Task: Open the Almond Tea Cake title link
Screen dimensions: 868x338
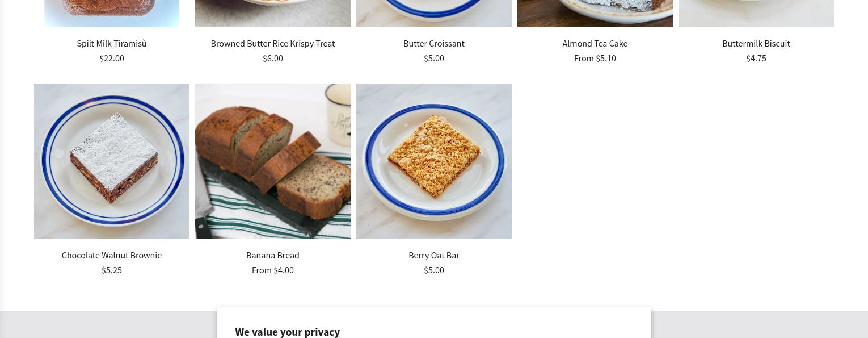Action: (595, 44)
